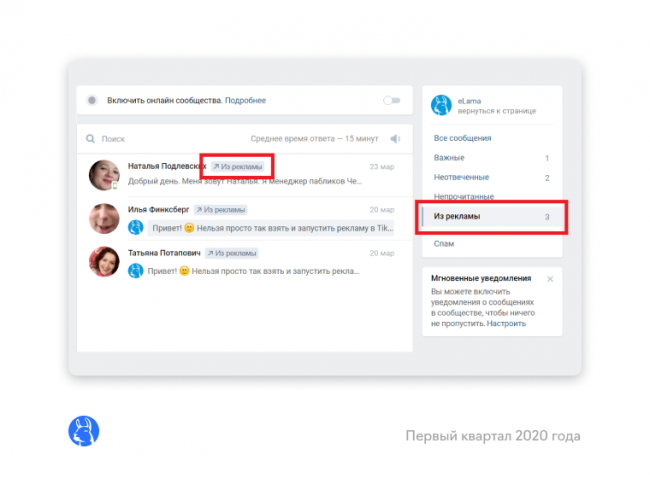Click the eLama community avatar
Image resolution: width=650 pixels, height=478 pixels.
pyautogui.click(x=441, y=105)
